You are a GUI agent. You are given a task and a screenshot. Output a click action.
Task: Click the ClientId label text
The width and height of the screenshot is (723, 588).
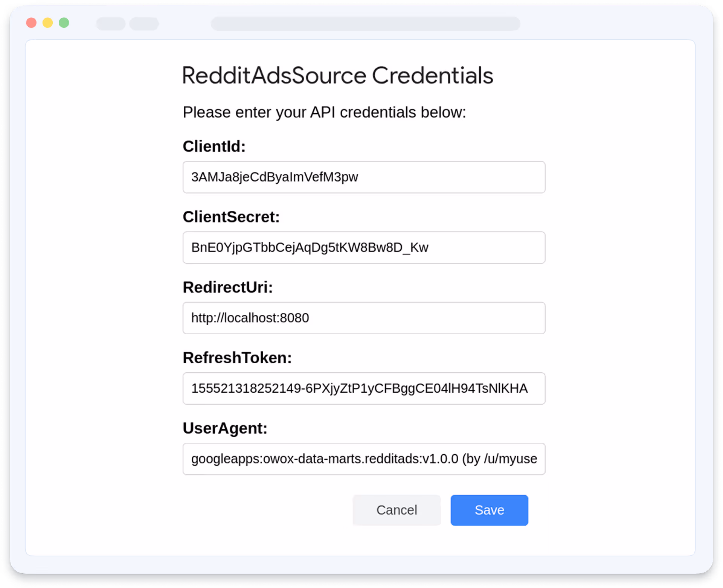214,146
